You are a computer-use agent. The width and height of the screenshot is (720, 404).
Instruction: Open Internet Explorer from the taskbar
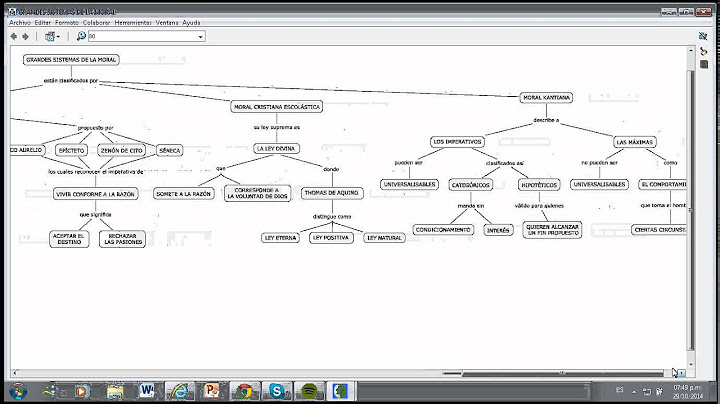180,391
